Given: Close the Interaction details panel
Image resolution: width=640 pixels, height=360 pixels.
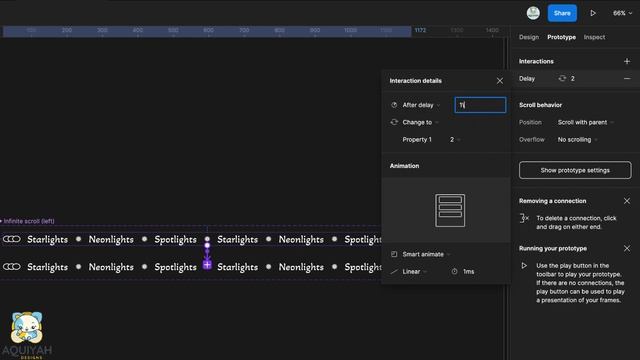Looking at the screenshot, I should (x=500, y=81).
